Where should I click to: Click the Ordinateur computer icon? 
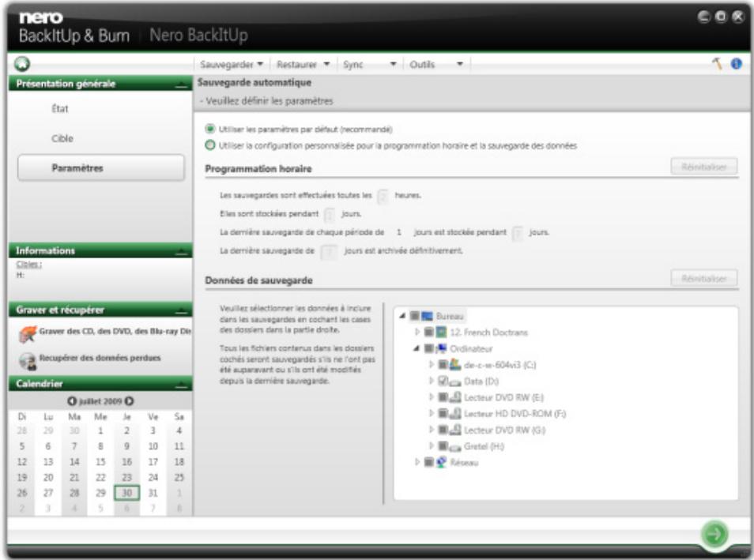tap(441, 348)
